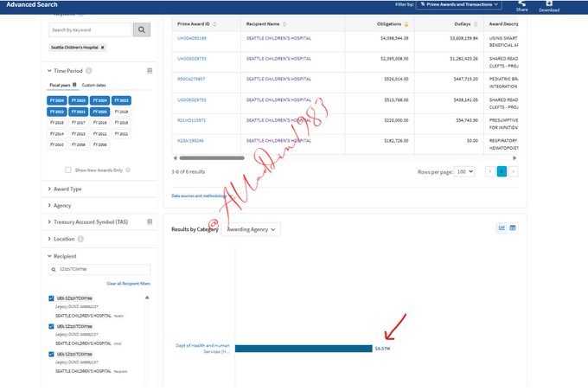Viewport: 588px width, 391px height.
Task: Toggle FY 2019 fiscal year filter
Action: pos(122,112)
